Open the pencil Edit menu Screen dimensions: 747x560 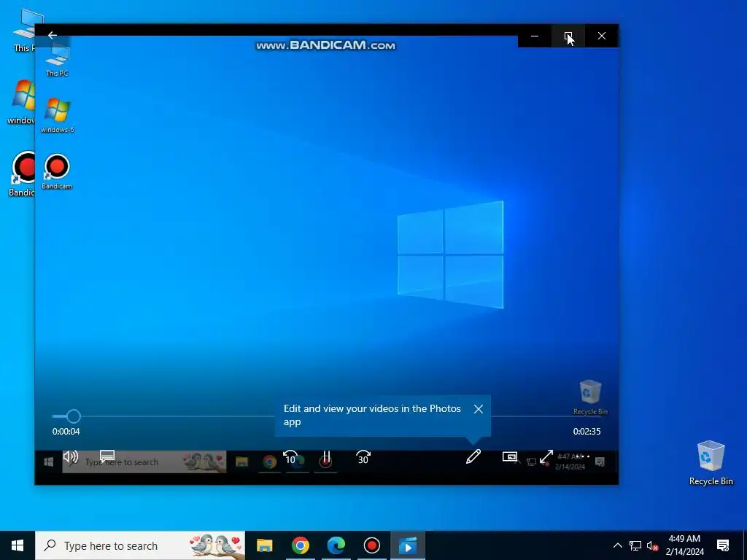[x=473, y=456]
